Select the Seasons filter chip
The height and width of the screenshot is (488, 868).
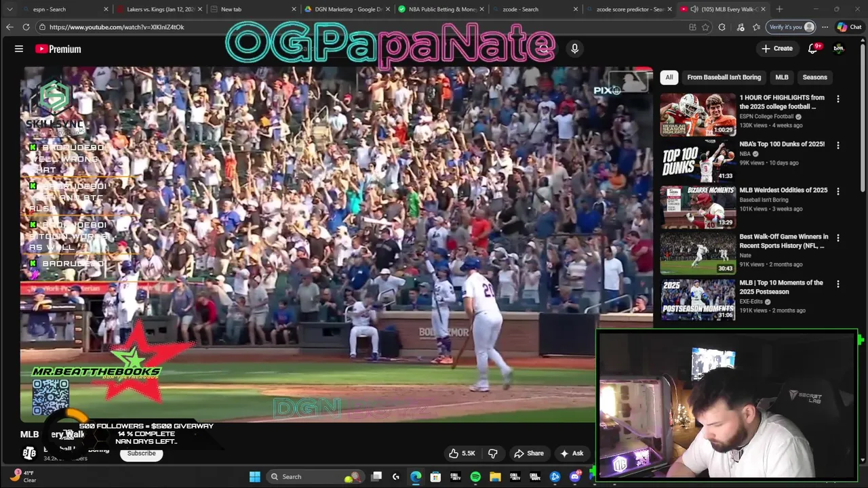(x=814, y=77)
